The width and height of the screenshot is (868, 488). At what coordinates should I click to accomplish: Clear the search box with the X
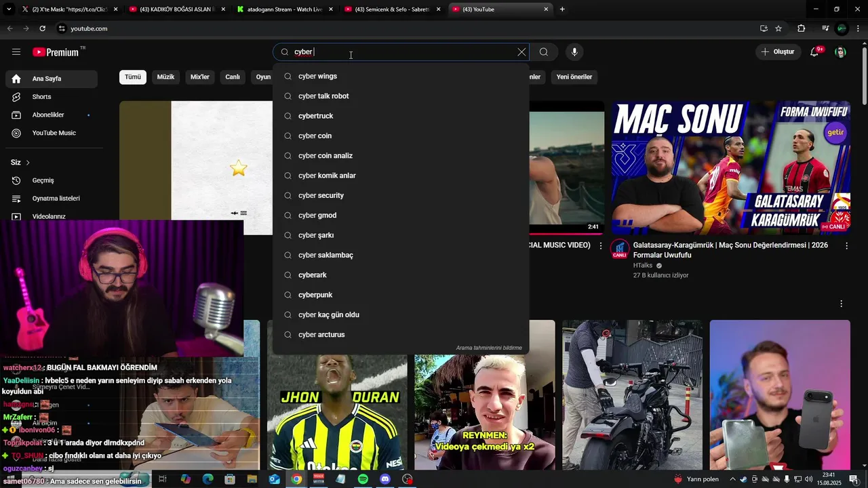pos(521,52)
